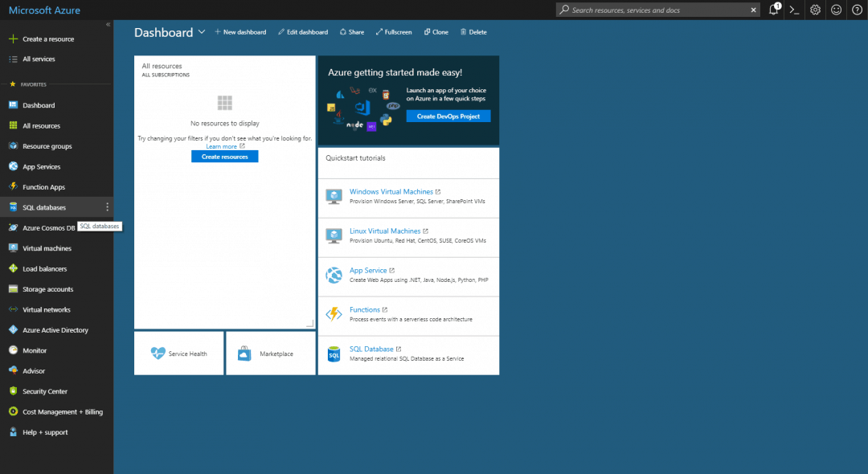Viewport: 868px width, 474px height.
Task: Open the SQL databases context menu dots
Action: point(107,206)
